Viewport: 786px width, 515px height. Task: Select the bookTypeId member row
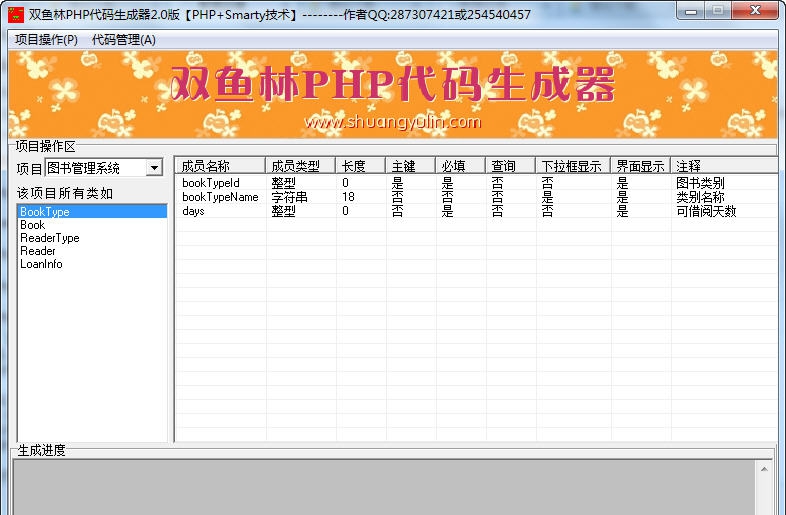476,183
